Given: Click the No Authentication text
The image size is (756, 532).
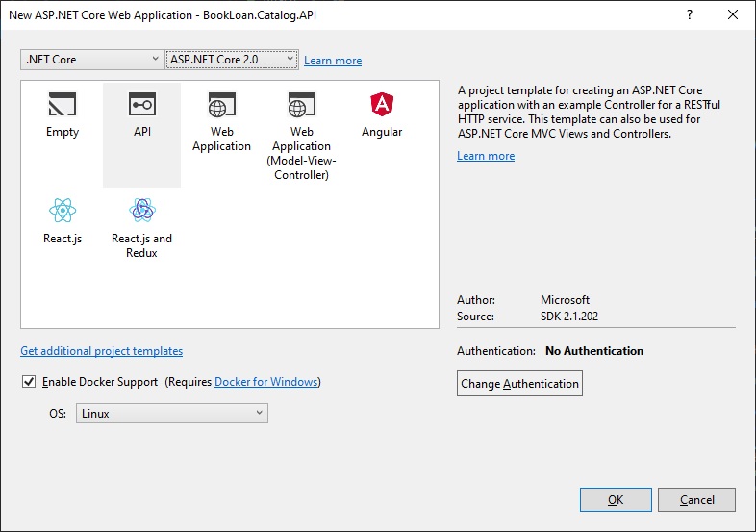Looking at the screenshot, I should (x=594, y=350).
